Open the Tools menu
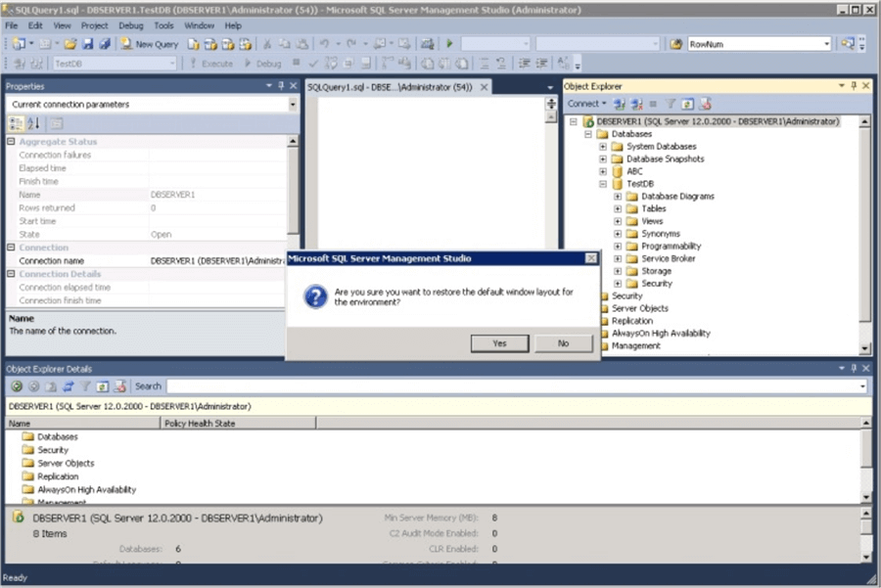881x588 pixels. 163,25
